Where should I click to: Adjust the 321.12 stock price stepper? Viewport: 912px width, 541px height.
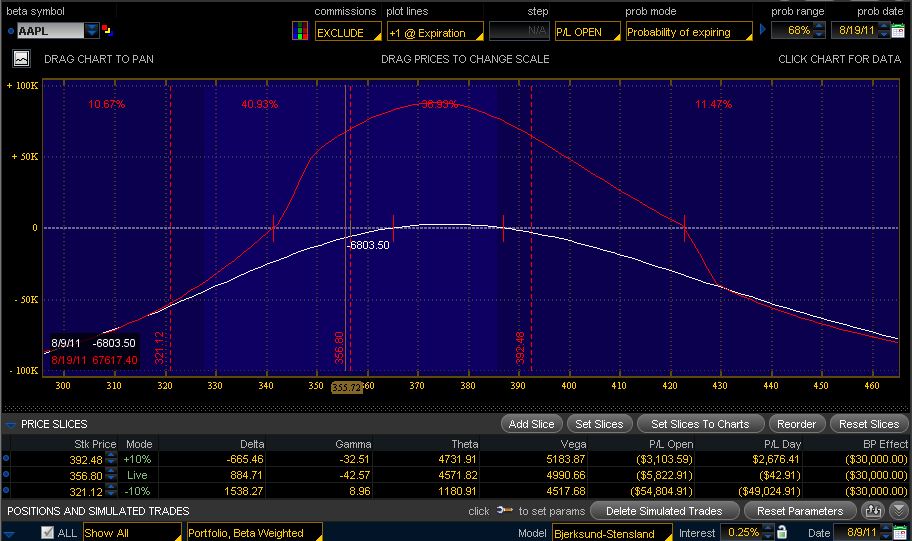click(x=111, y=491)
